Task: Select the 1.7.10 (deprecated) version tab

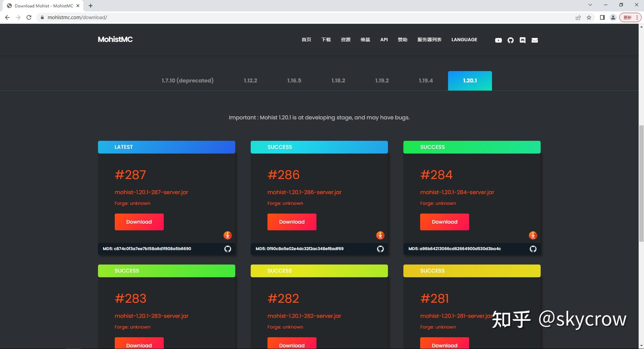Action: (x=188, y=80)
